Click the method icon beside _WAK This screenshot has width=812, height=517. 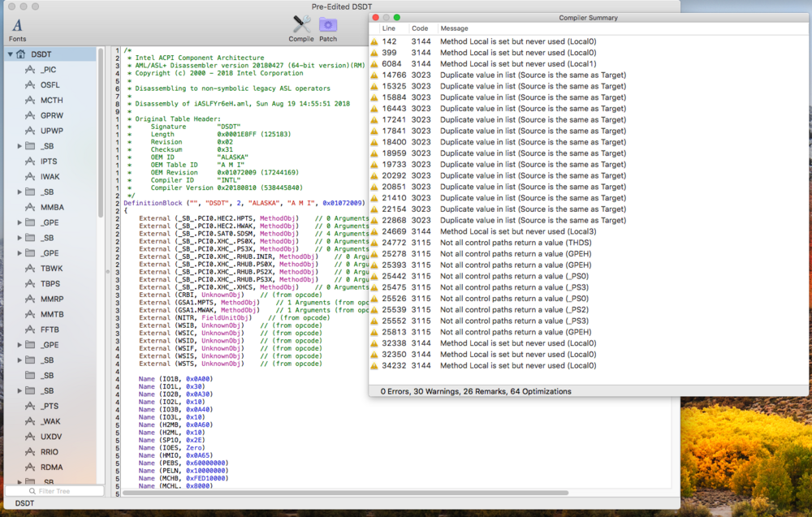[x=30, y=421]
